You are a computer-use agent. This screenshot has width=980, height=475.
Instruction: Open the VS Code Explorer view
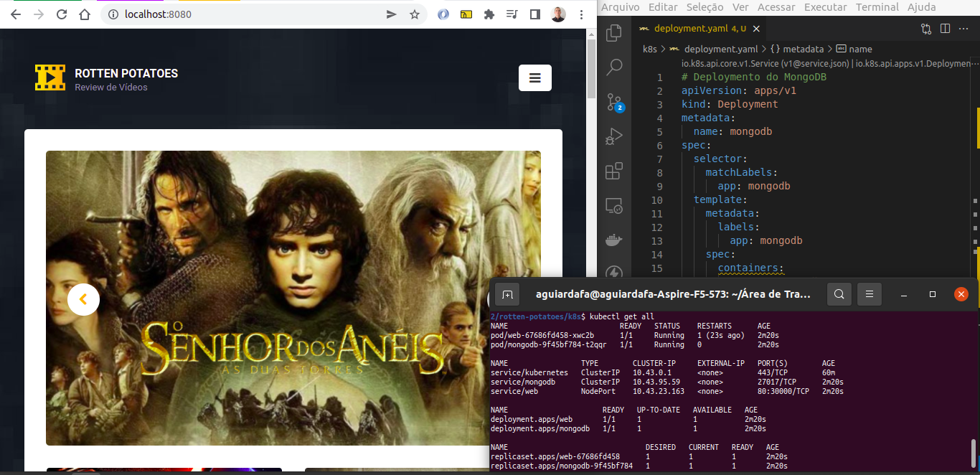(614, 33)
